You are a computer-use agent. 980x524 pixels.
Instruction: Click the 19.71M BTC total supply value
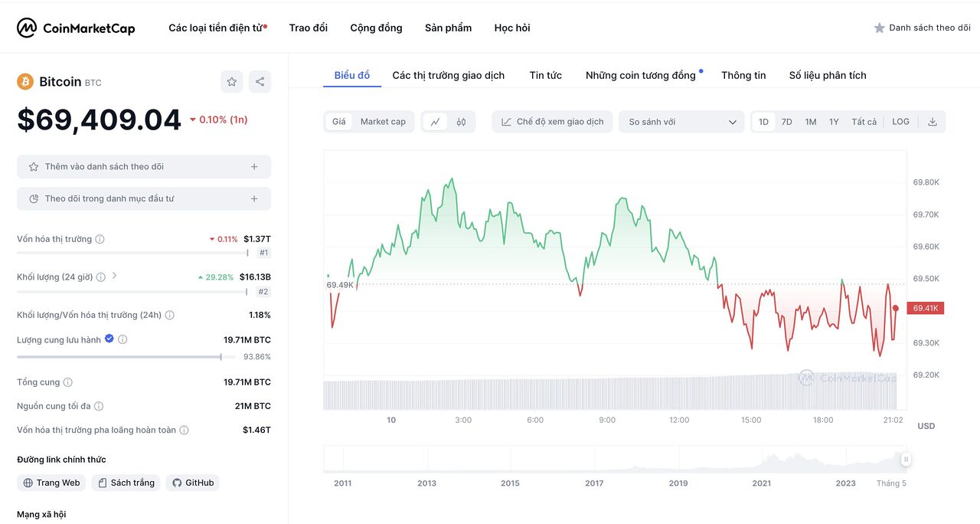pyautogui.click(x=247, y=382)
